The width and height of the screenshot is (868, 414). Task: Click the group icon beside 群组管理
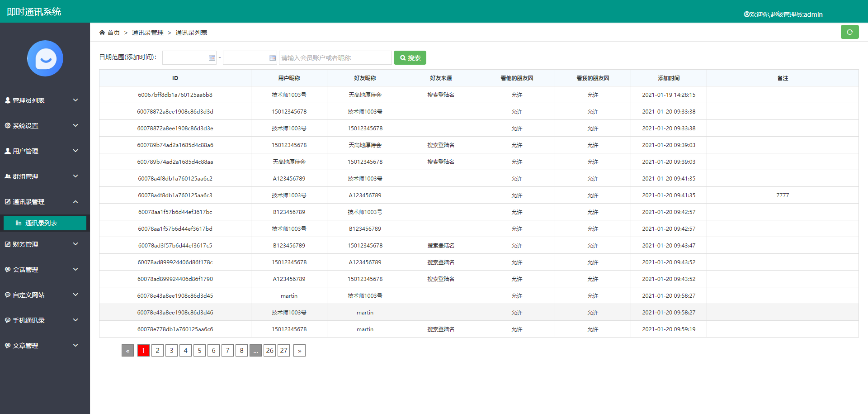(7, 176)
